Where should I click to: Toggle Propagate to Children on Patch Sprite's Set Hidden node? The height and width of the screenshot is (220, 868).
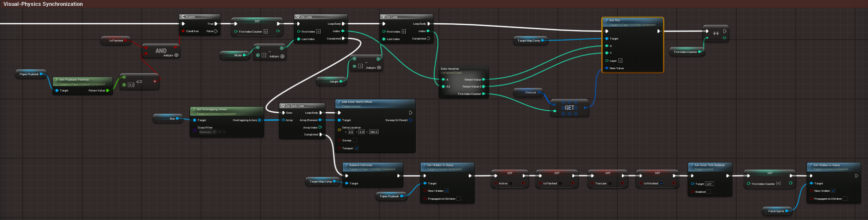pos(845,199)
